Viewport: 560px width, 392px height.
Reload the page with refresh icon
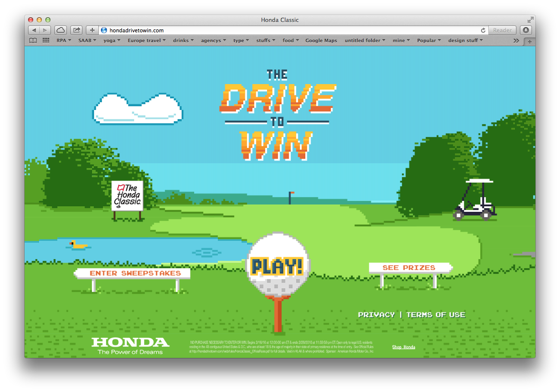click(483, 31)
